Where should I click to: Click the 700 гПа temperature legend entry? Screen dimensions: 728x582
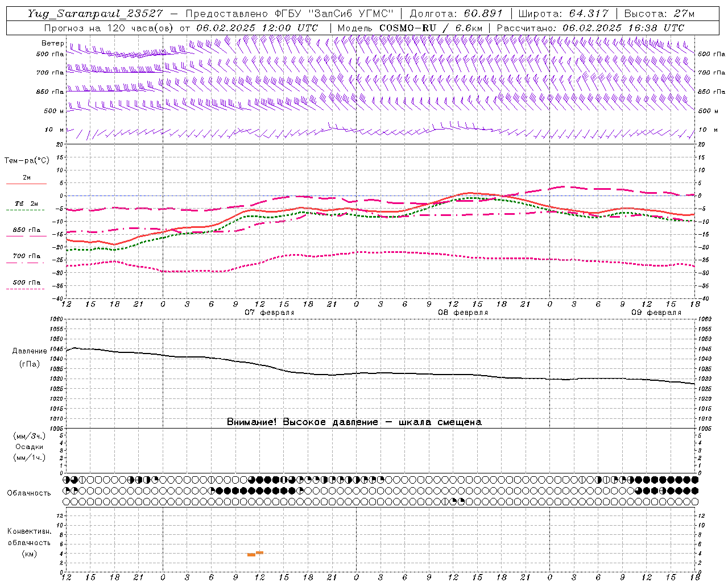(27, 256)
